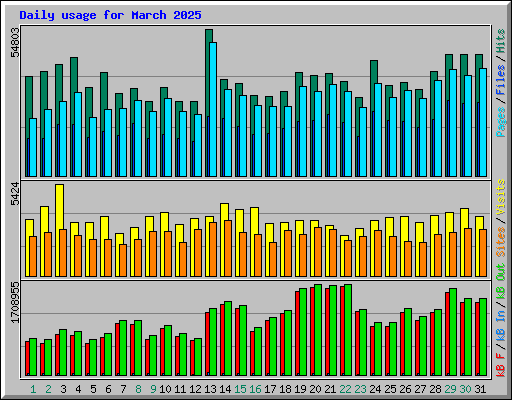Image resolution: width=512 pixels, height=400 pixels.
Task: Click day 16 on the x-axis
Action: pos(255,389)
